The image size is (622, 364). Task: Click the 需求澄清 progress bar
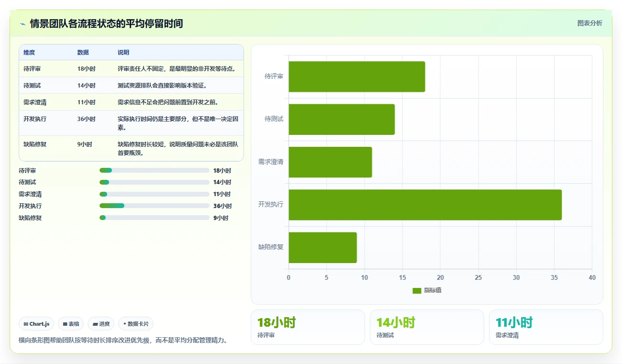click(x=155, y=194)
